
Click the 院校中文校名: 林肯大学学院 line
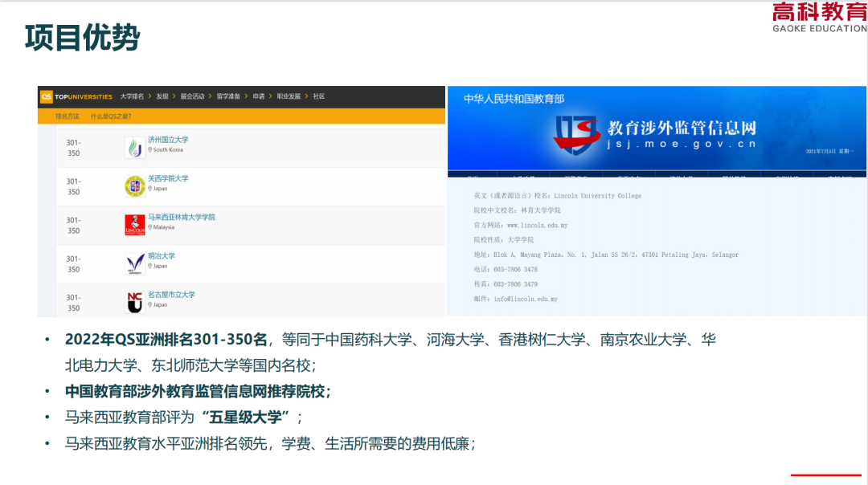pos(517,210)
